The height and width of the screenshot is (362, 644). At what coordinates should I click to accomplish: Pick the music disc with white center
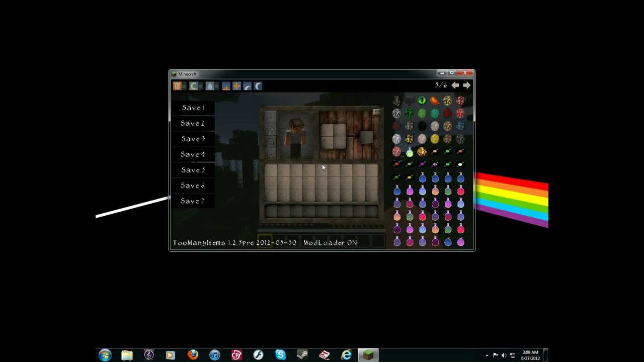click(x=460, y=164)
